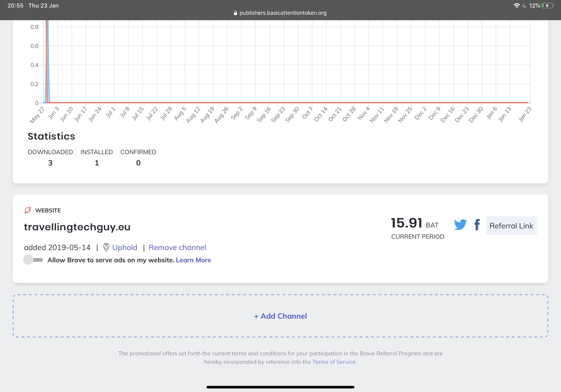The height and width of the screenshot is (392, 561).
Task: Click the Statistics heading
Action: pos(51,136)
